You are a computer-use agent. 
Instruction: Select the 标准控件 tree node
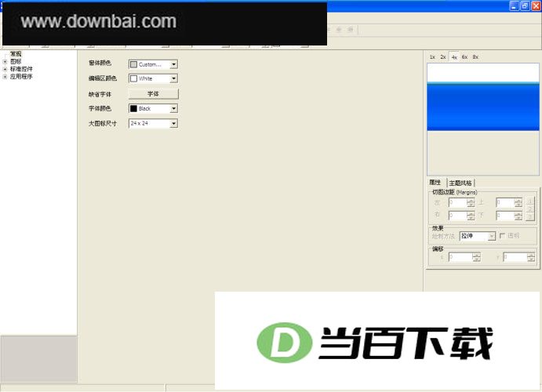click(x=21, y=69)
